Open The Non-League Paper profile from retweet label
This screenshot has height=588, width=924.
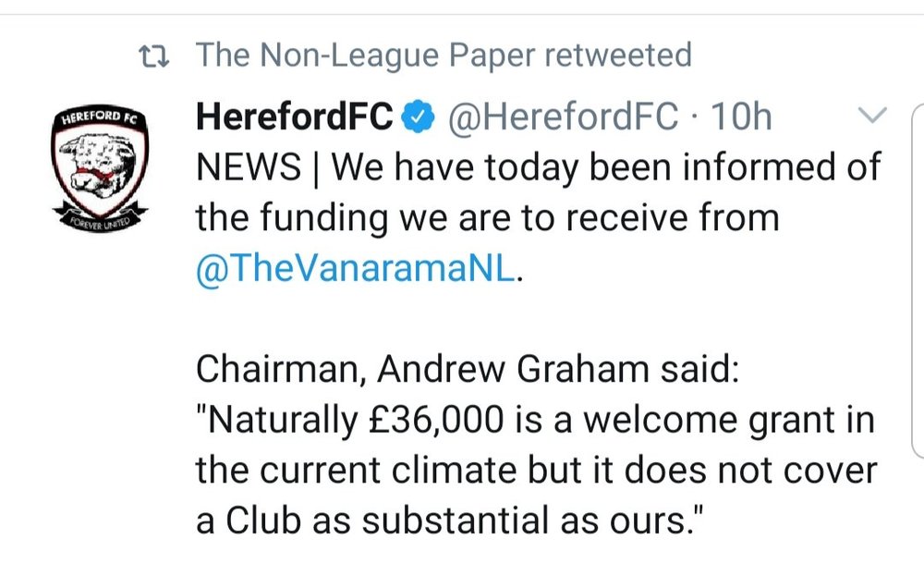coord(366,55)
